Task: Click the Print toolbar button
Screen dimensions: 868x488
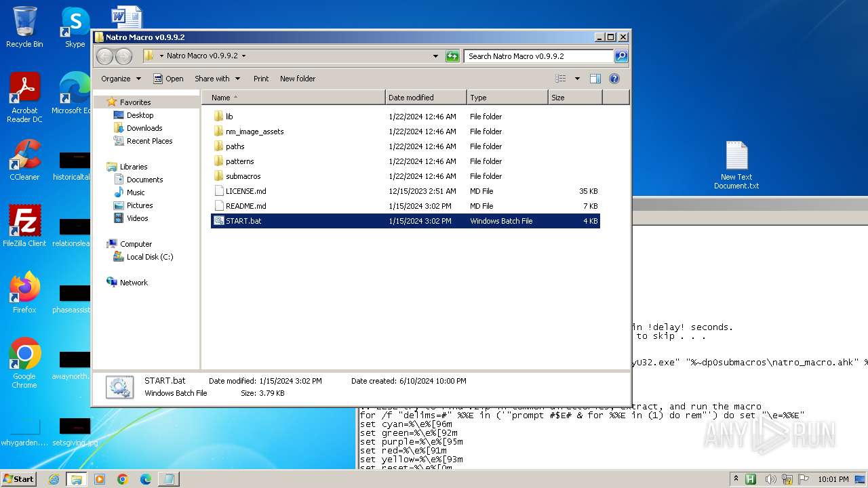Action: coord(261,79)
